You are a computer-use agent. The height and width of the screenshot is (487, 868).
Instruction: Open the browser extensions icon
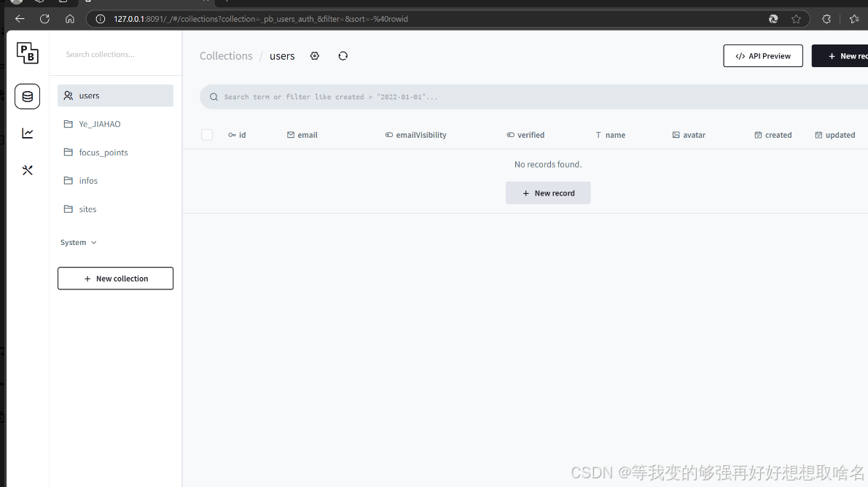click(x=826, y=19)
